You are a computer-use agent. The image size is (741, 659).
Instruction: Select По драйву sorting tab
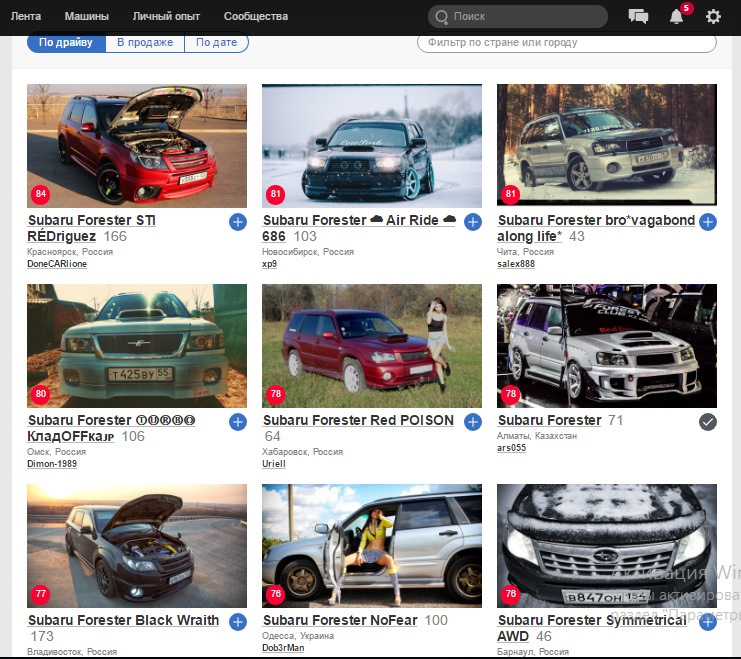pyautogui.click(x=66, y=43)
